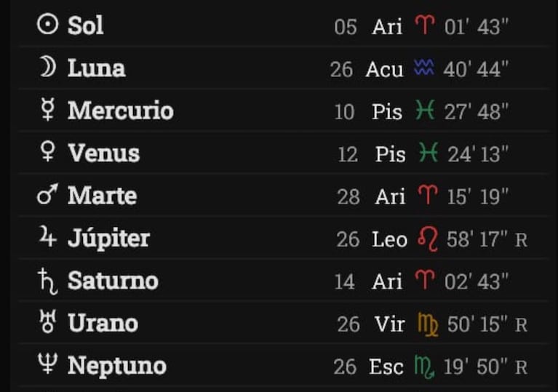558x392 pixels.
Task: Click the retrograde R marker for Neptuno
Action: [x=521, y=368]
